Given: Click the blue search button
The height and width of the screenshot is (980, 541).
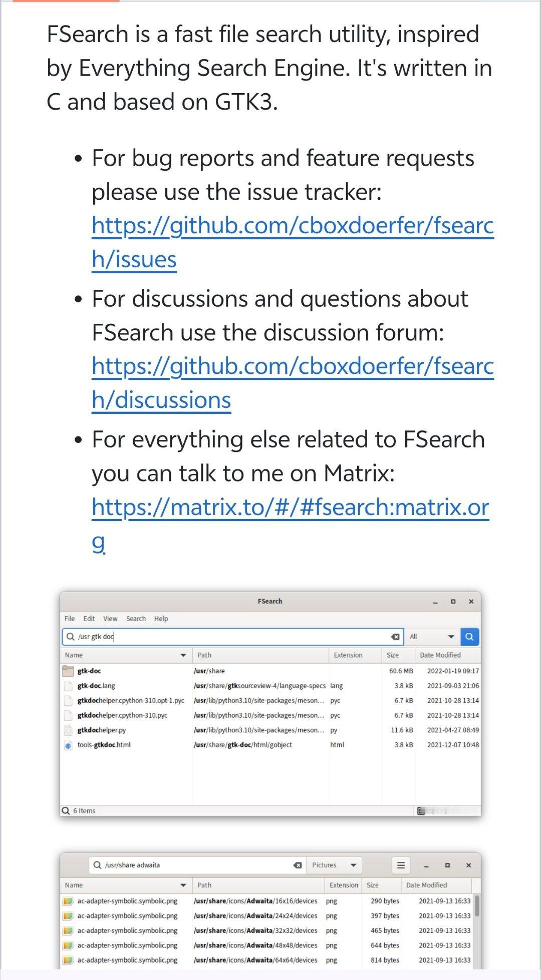Looking at the screenshot, I should pos(469,637).
